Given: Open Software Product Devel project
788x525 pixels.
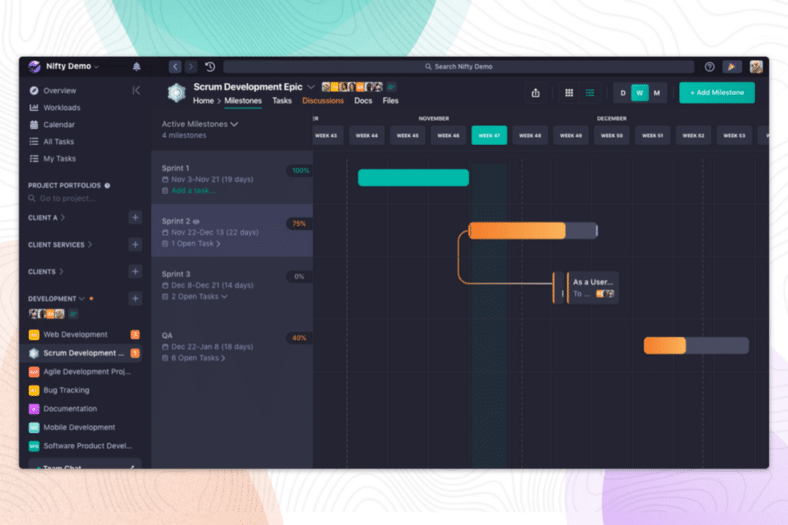Looking at the screenshot, I should tap(87, 446).
